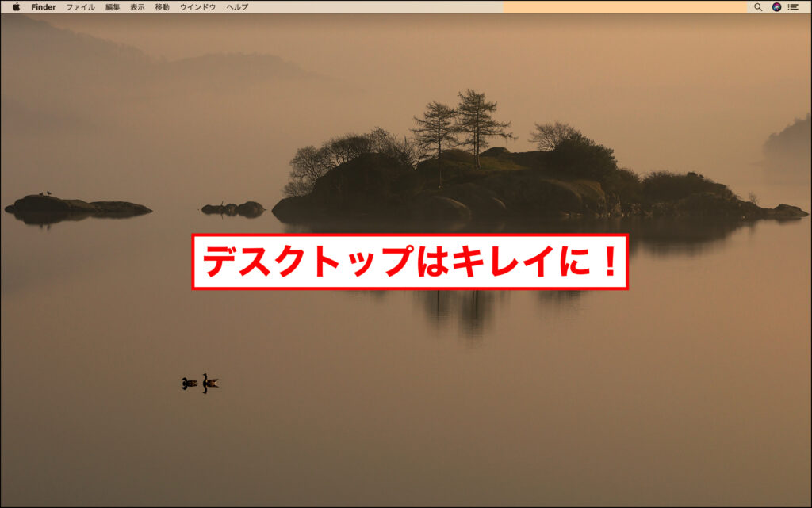Open the Apple menu

click(x=16, y=6)
